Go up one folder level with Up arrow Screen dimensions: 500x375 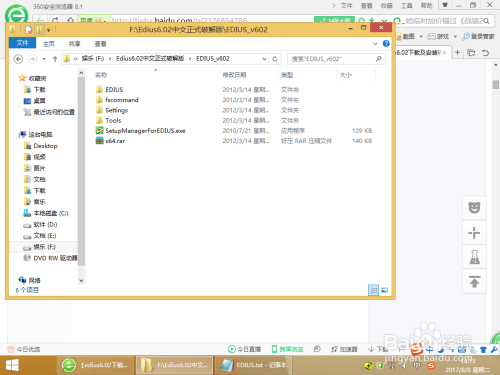pos(55,59)
